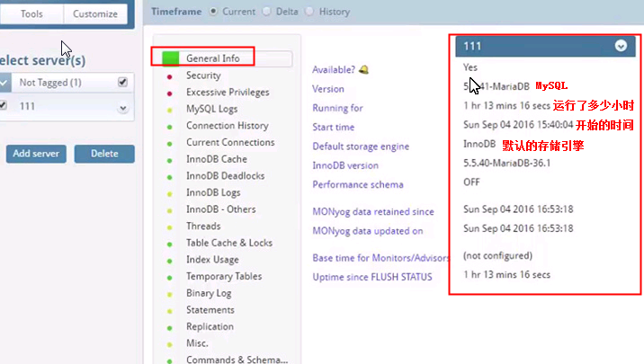Open the Default storage engine link
Screen dimensions: 644x364
coord(361,146)
